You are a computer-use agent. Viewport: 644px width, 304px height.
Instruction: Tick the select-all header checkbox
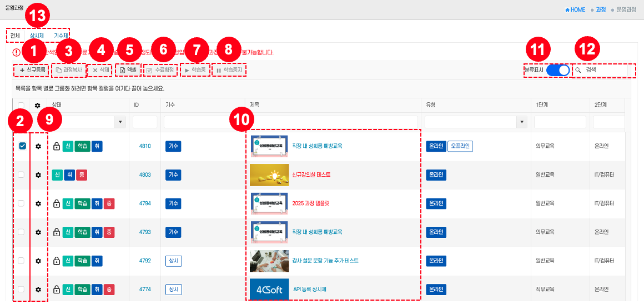(x=21, y=105)
